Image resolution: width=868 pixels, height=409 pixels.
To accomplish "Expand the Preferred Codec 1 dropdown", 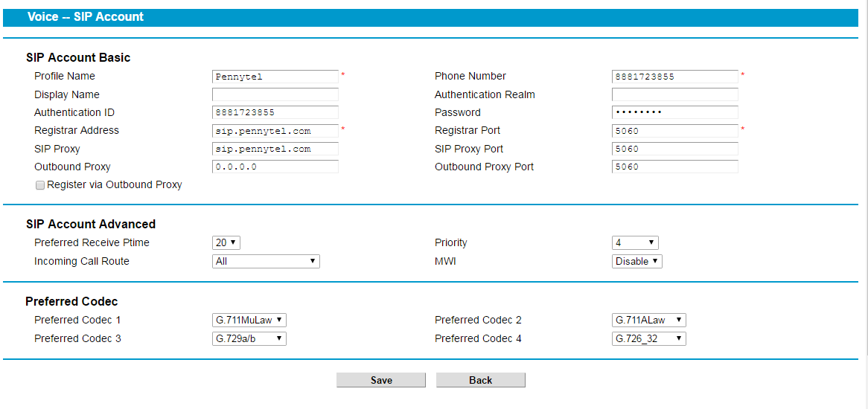I will click(x=249, y=320).
